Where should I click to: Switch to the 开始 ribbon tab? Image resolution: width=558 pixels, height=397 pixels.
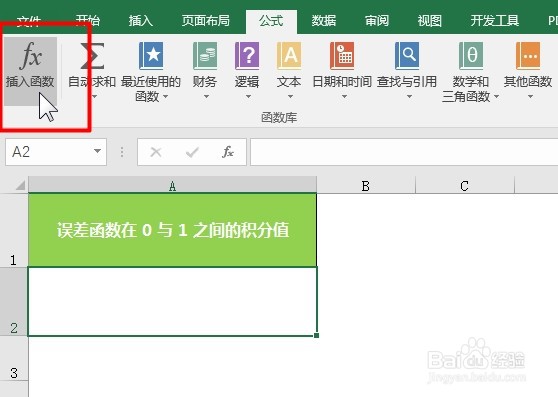88,21
